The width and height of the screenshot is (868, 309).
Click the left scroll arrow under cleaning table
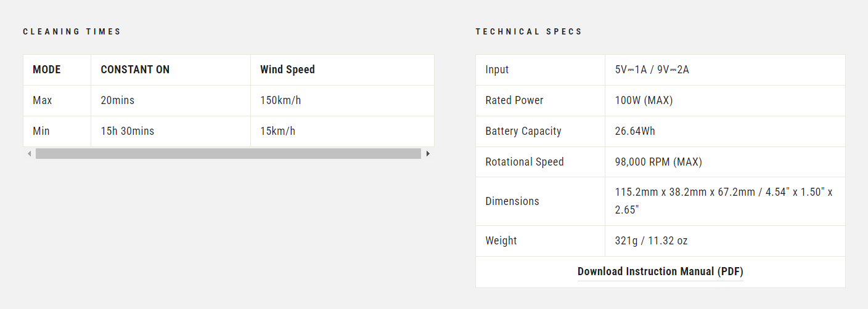[29, 154]
